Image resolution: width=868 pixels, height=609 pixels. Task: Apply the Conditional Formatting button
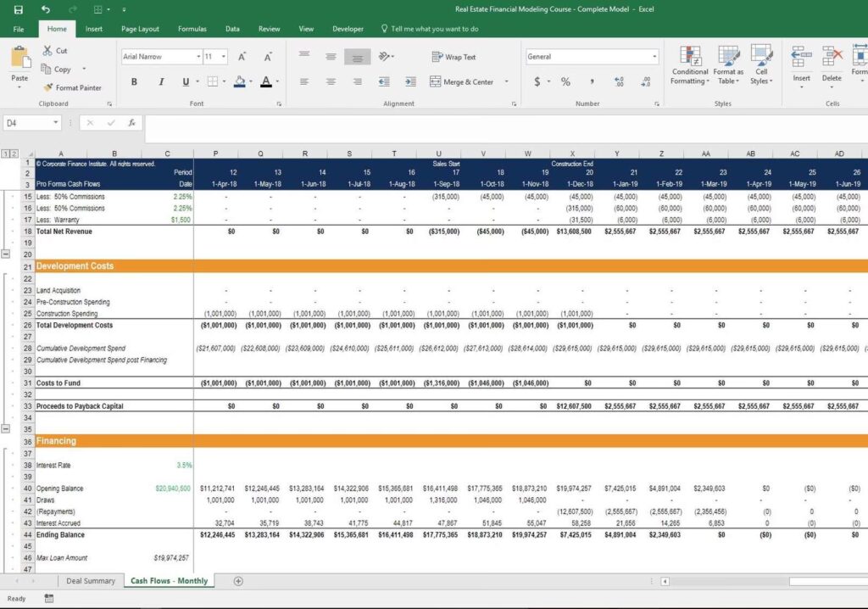pos(689,65)
